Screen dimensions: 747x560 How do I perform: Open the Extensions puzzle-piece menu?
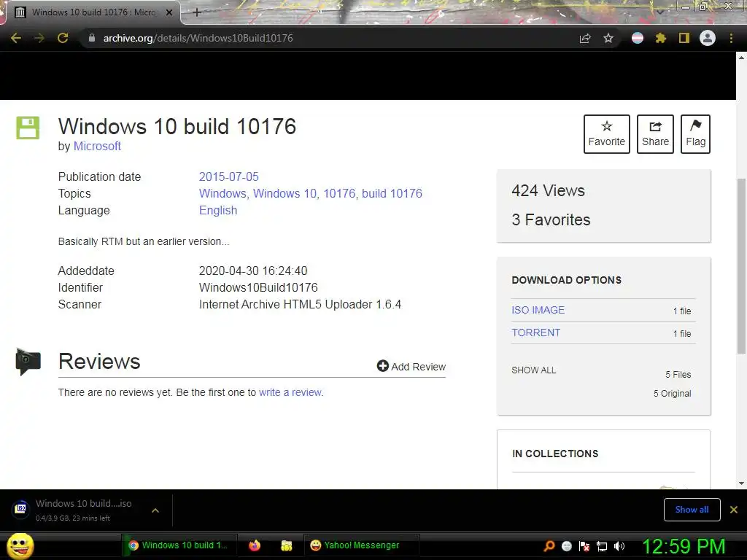pyautogui.click(x=661, y=38)
